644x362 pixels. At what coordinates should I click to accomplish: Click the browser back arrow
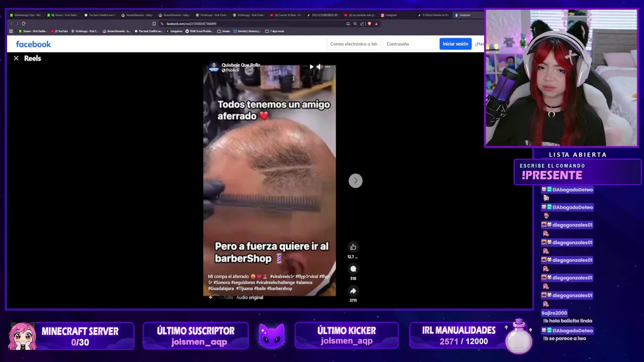pyautogui.click(x=11, y=24)
